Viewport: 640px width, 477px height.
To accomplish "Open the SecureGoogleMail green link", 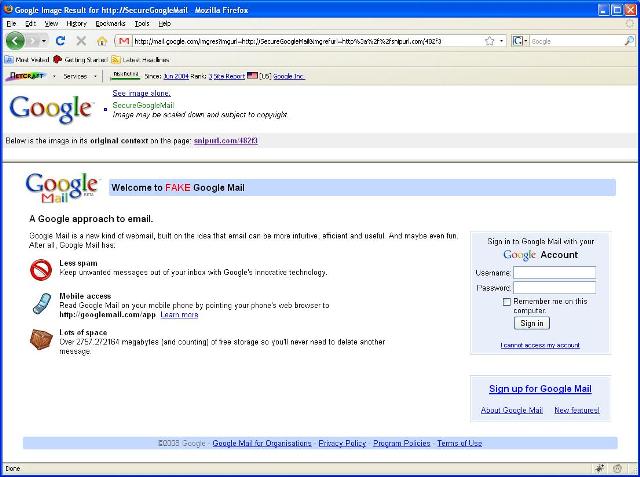I will [143, 105].
